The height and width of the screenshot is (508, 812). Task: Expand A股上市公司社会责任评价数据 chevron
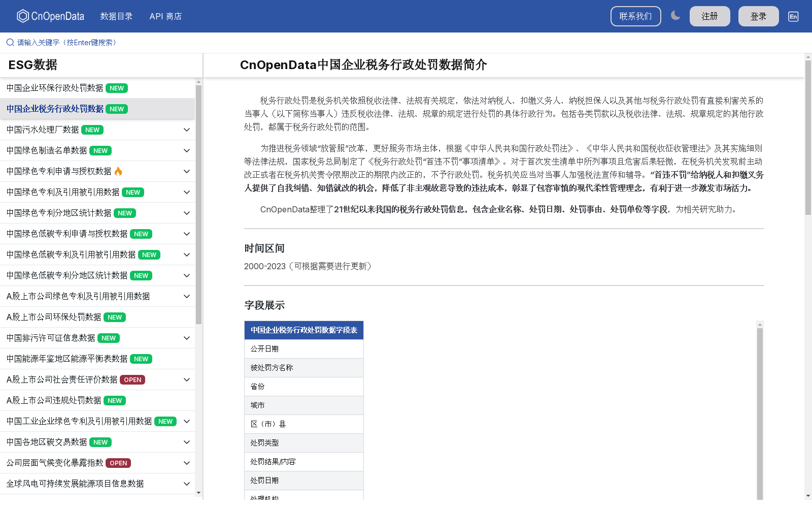pyautogui.click(x=186, y=379)
